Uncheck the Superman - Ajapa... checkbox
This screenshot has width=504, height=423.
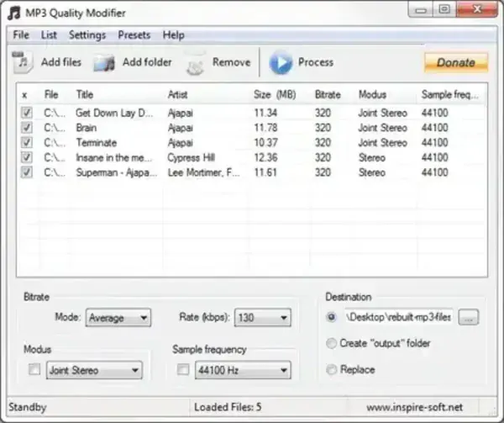click(x=26, y=172)
